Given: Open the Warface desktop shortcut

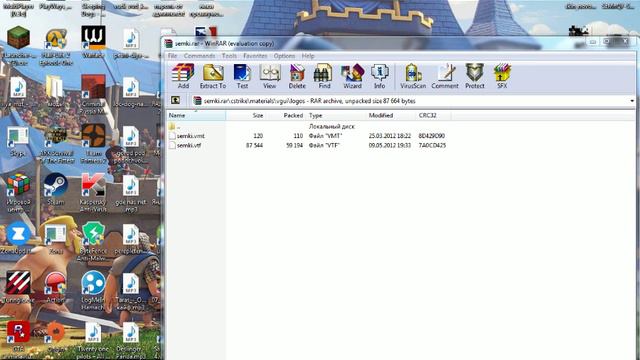Looking at the screenshot, I should tap(93, 42).
